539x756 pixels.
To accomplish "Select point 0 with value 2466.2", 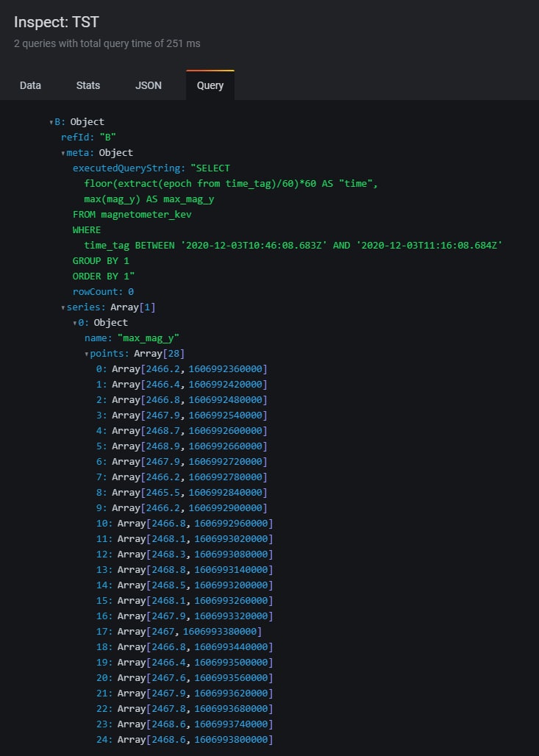I will click(163, 369).
